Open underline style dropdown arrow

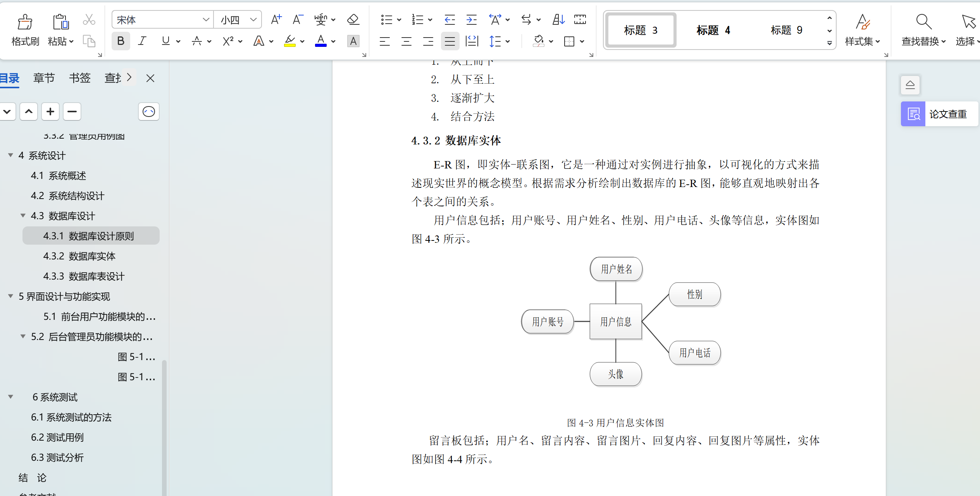pos(178,41)
